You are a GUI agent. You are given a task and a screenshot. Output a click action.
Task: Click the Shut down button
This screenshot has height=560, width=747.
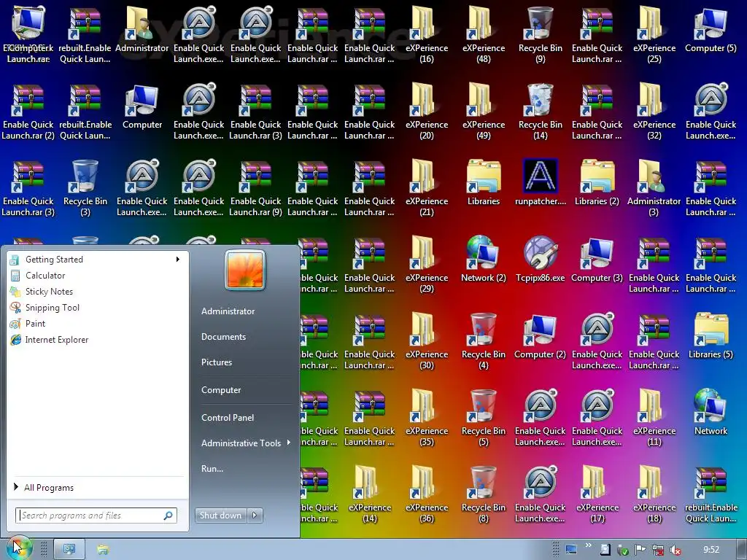(x=221, y=516)
